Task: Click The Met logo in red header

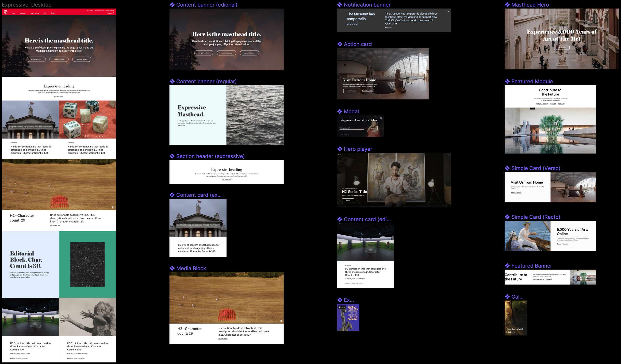Action: pyautogui.click(x=6, y=11)
